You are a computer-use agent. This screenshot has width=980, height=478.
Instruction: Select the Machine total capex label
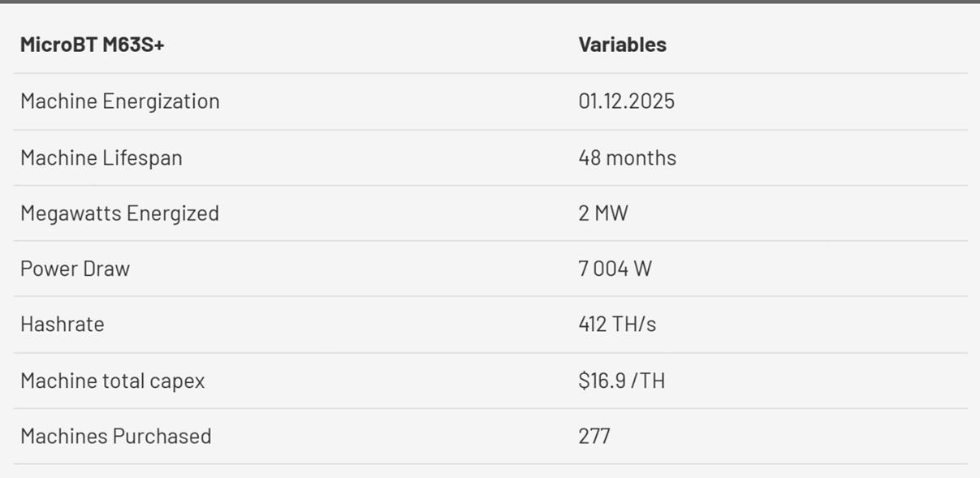point(112,381)
